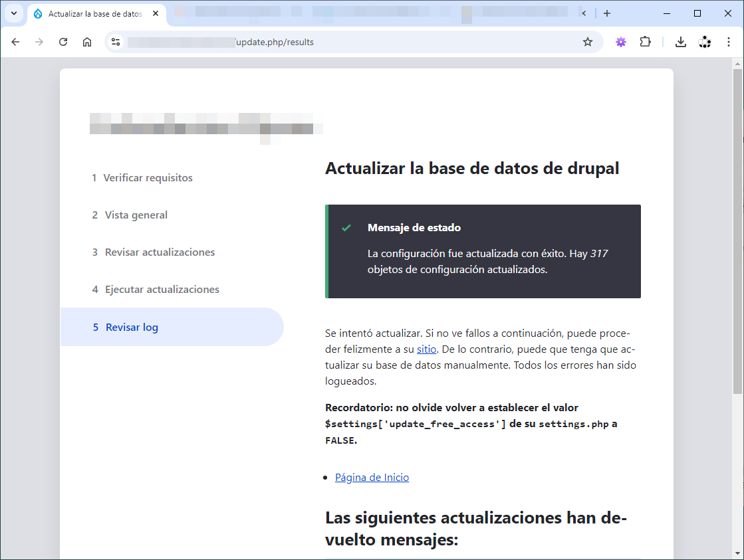
Task: Open the Chrome three-dot menu
Action: [x=728, y=42]
